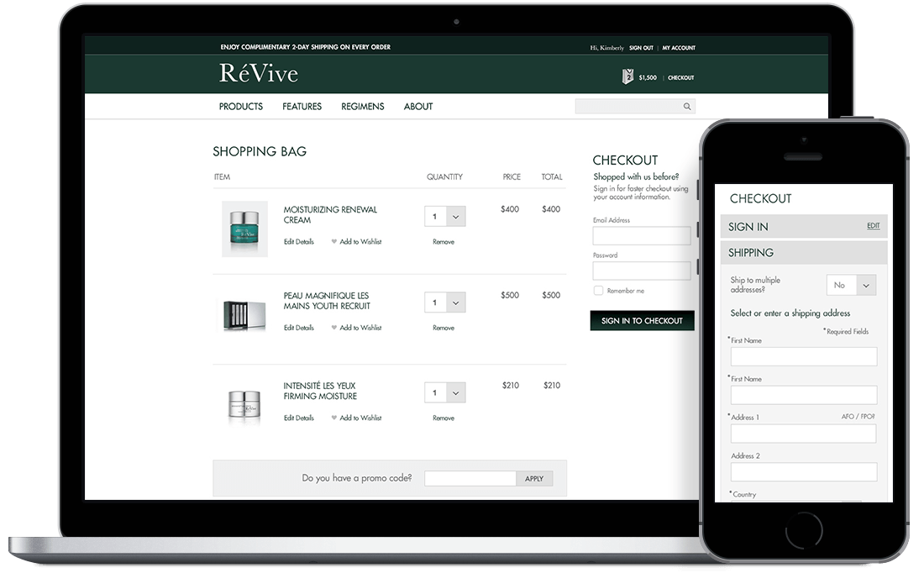Image resolution: width=924 pixels, height=573 pixels.
Task: Click the wishlist heart for Intensité Les Yeux
Action: pyautogui.click(x=334, y=418)
